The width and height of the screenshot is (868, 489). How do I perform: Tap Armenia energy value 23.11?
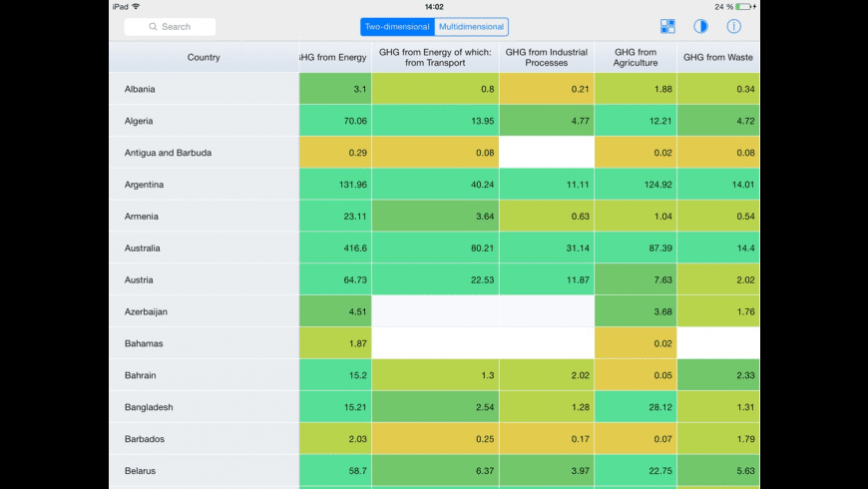[x=335, y=216]
